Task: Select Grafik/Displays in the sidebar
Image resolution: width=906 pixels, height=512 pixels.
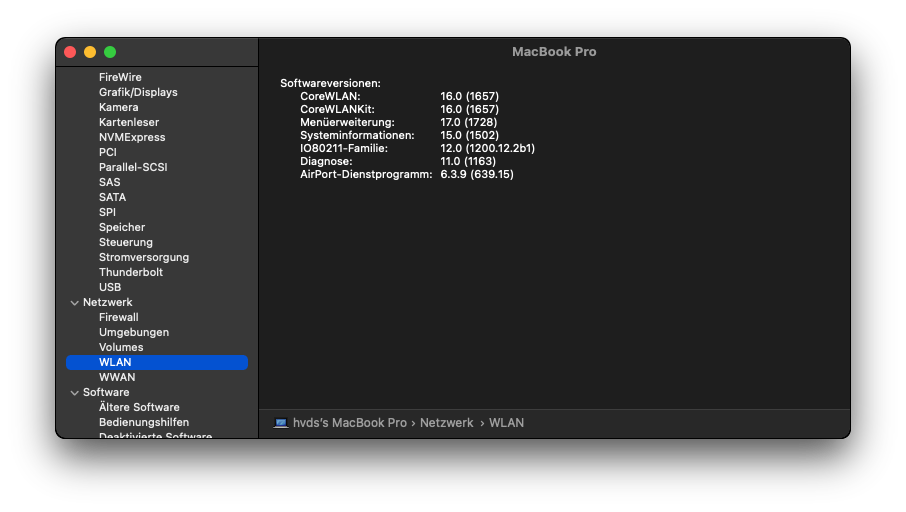Action: [138, 92]
